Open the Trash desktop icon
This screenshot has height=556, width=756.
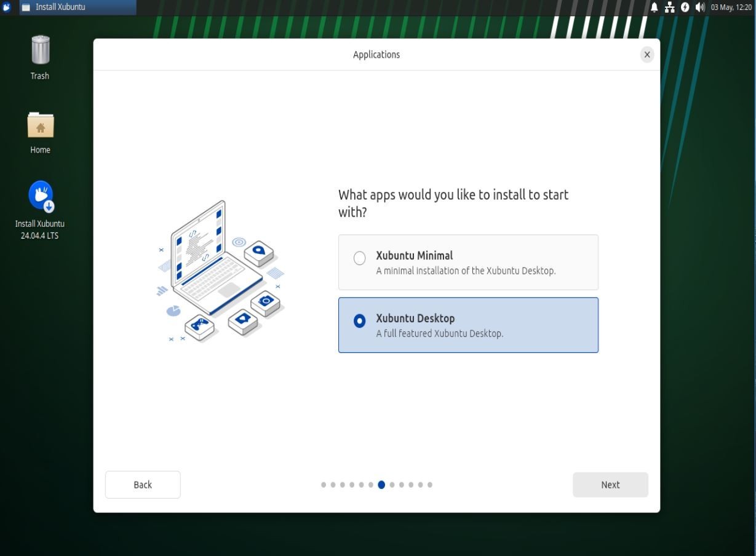tap(40, 50)
